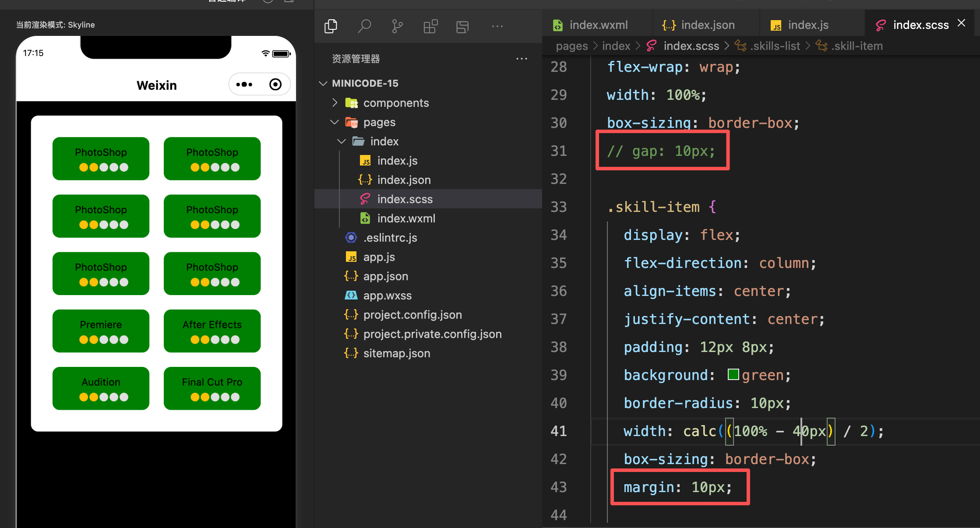Click the editor layout icon in sidebar
The image size is (980, 528).
click(x=462, y=26)
